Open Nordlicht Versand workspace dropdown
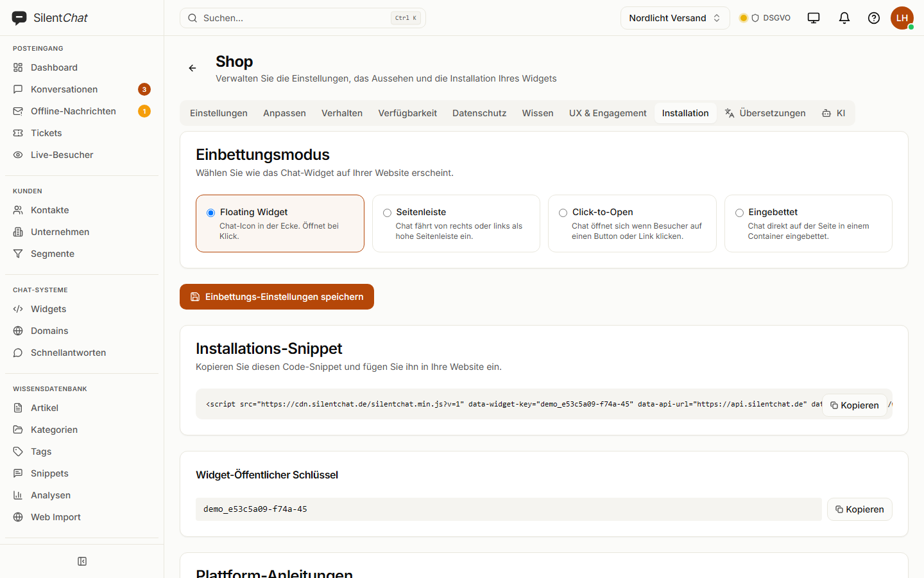 coord(675,18)
